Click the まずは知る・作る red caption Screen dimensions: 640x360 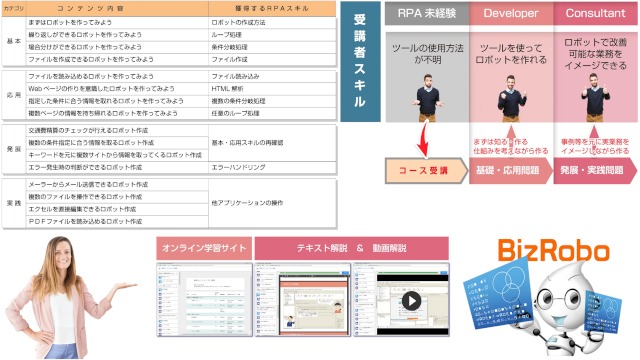(x=500, y=142)
